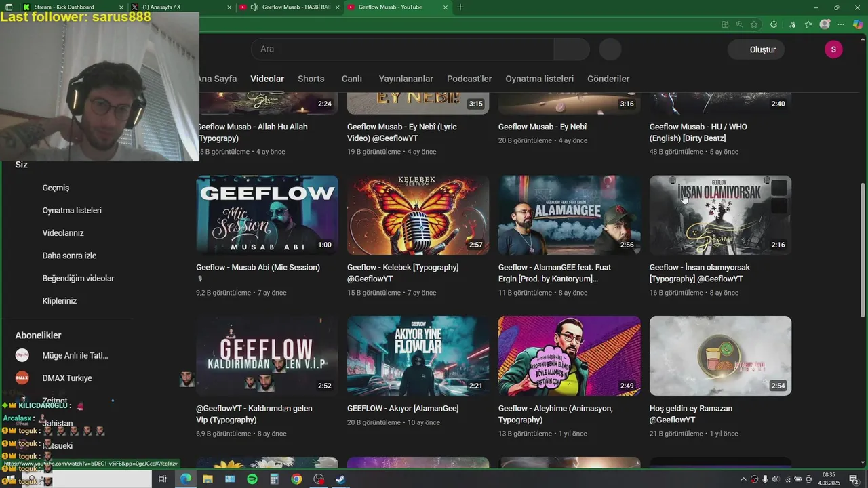Open title Geeflow - Kelebek [Typography]
868x488 pixels.
point(403,273)
